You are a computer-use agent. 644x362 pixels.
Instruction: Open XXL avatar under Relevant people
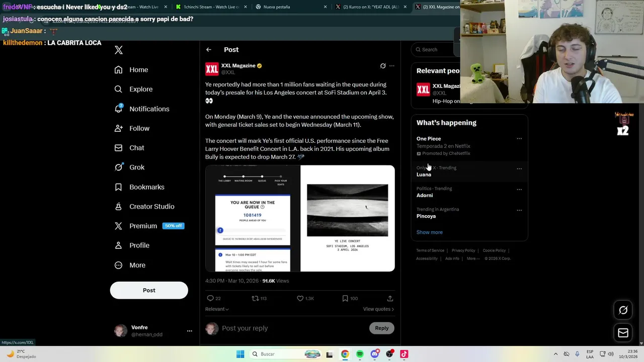(x=423, y=89)
